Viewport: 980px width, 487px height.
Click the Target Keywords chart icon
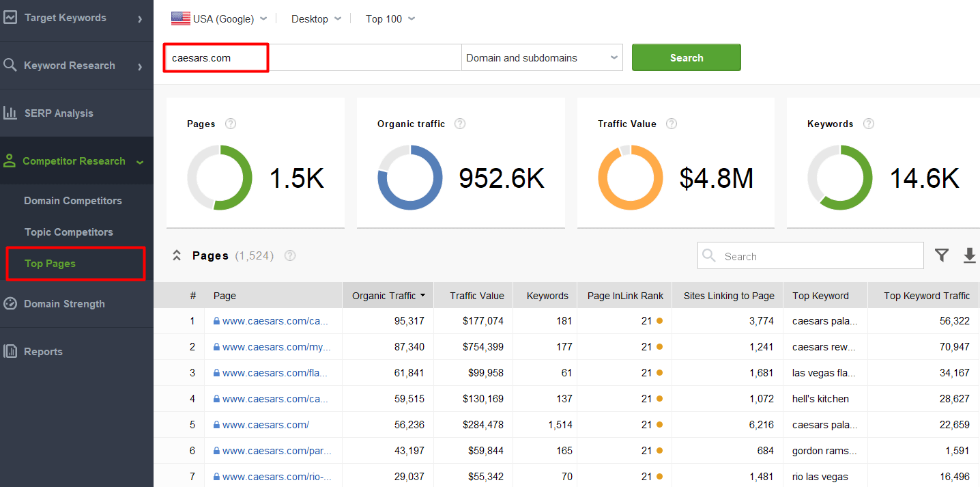(10, 18)
